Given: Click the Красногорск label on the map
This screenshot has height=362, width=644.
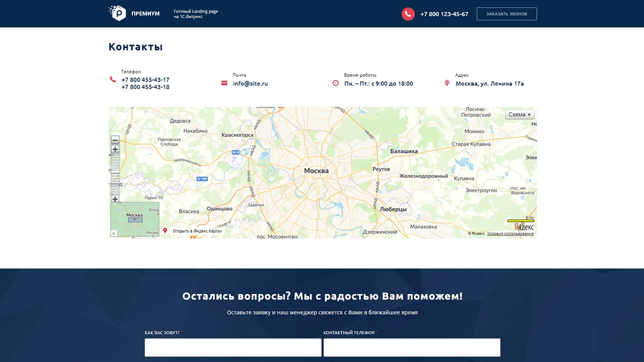Looking at the screenshot, I should (237, 135).
